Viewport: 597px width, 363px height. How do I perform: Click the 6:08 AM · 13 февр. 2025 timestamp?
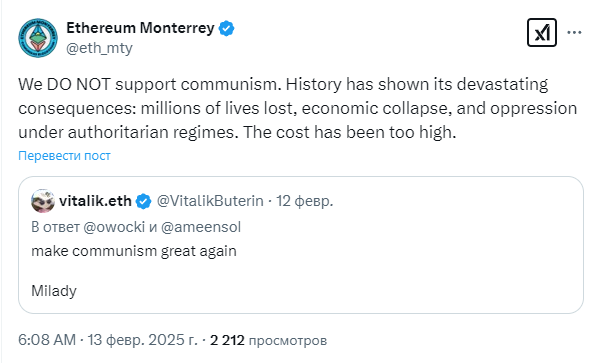108,340
